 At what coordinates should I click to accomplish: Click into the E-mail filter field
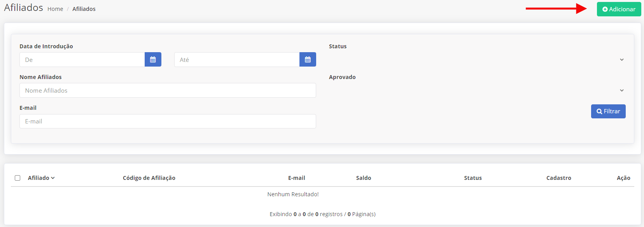pyautogui.click(x=168, y=121)
